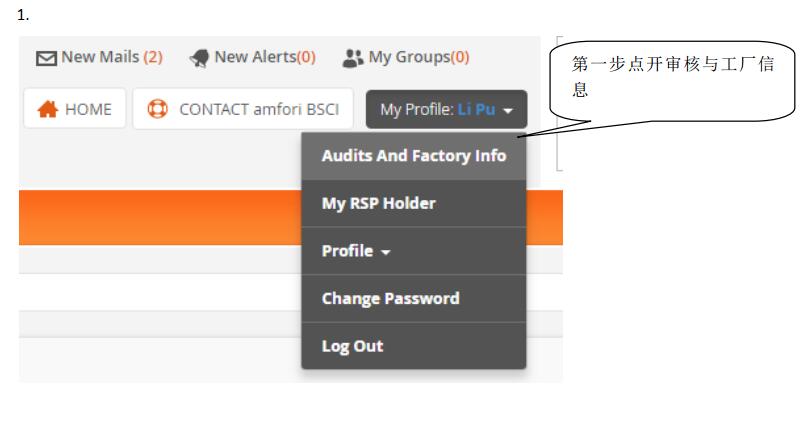
Task: Click the Chinese annotation callout bubble
Action: point(672,82)
